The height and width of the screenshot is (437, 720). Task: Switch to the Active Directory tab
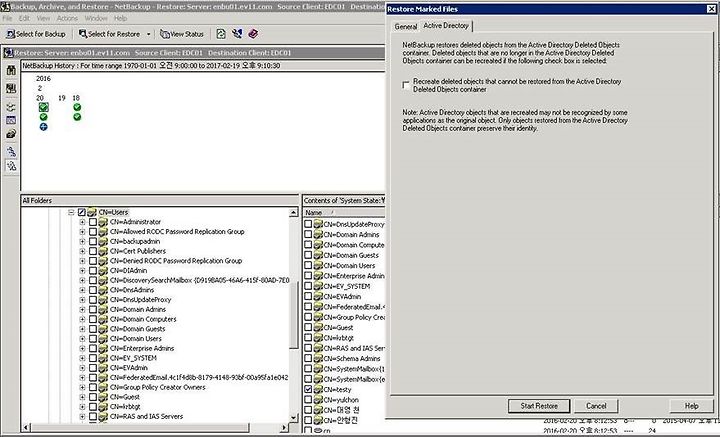(x=446, y=26)
